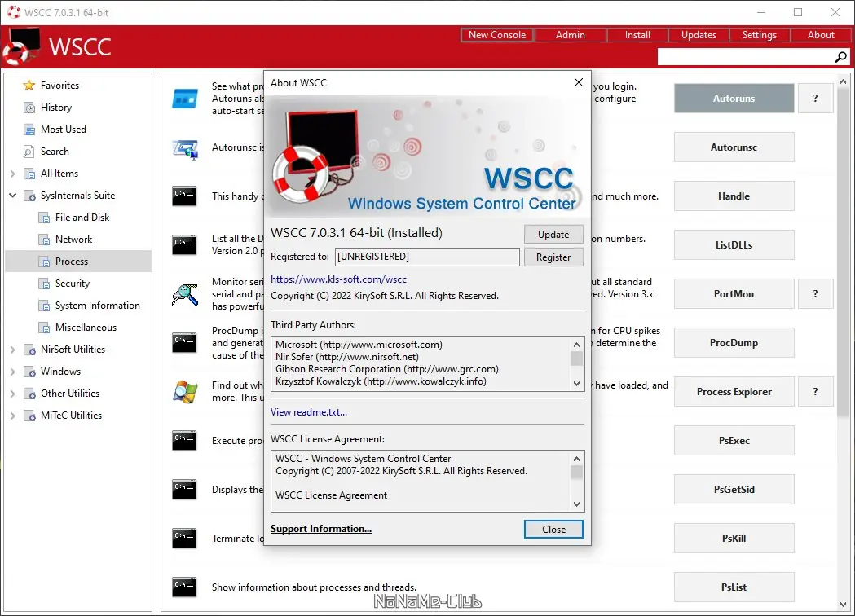The height and width of the screenshot is (616, 855).
Task: Click the Autoruns blue window icon
Action: click(x=185, y=99)
